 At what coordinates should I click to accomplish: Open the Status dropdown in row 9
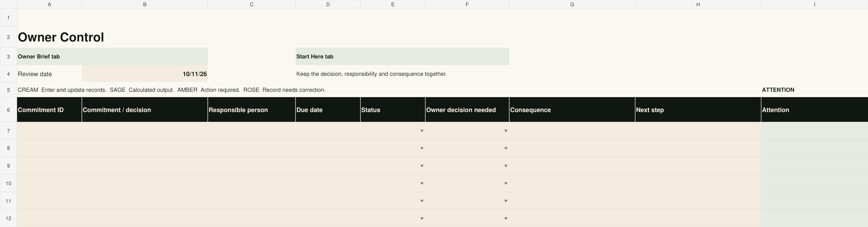pyautogui.click(x=422, y=166)
